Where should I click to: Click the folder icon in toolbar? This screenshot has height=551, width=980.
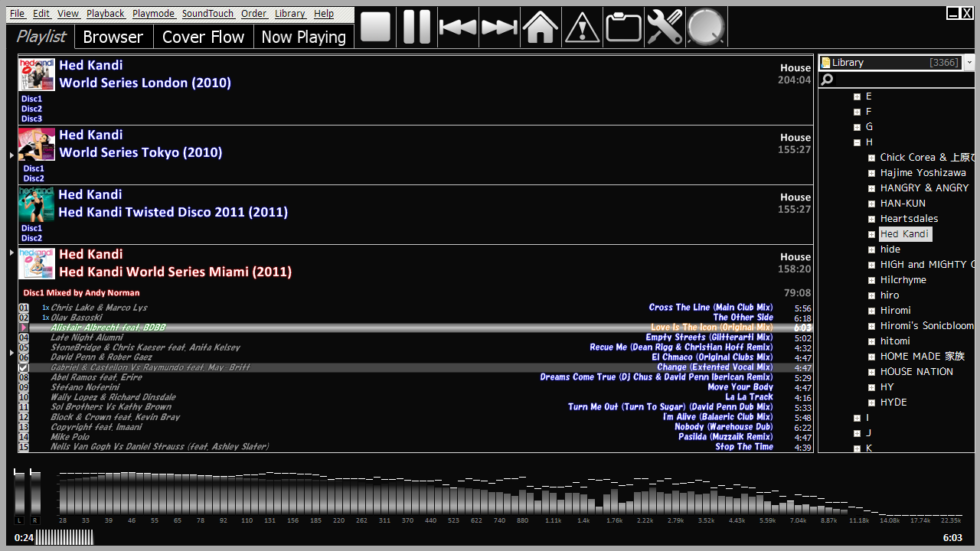[x=623, y=28]
